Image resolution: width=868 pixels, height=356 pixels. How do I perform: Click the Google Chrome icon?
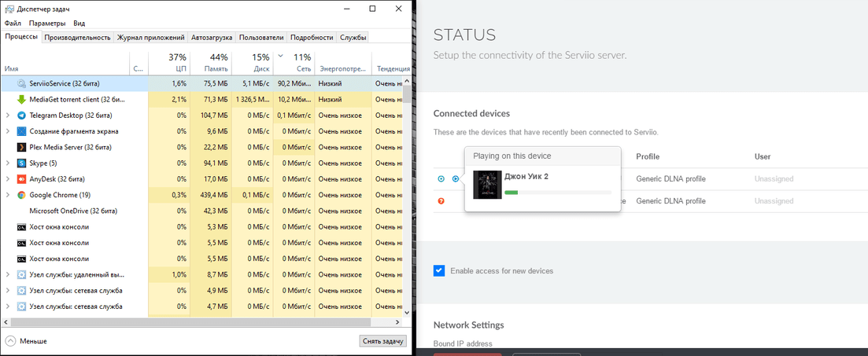(x=21, y=195)
